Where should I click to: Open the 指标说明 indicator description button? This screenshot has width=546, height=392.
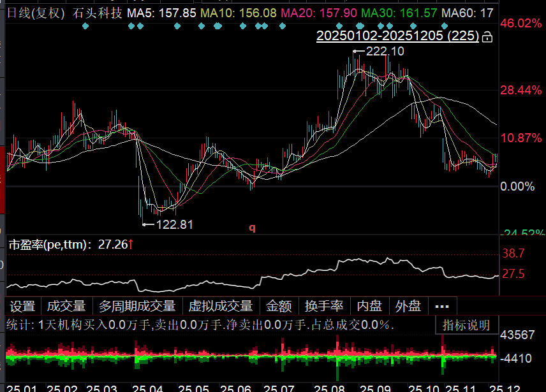coord(467,325)
